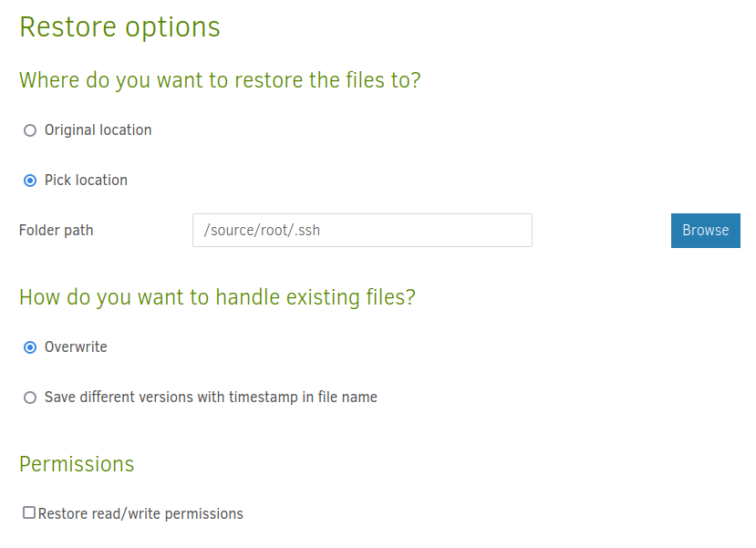756x548 pixels.
Task: Click the "Folder path" field label
Action: pyautogui.click(x=56, y=231)
